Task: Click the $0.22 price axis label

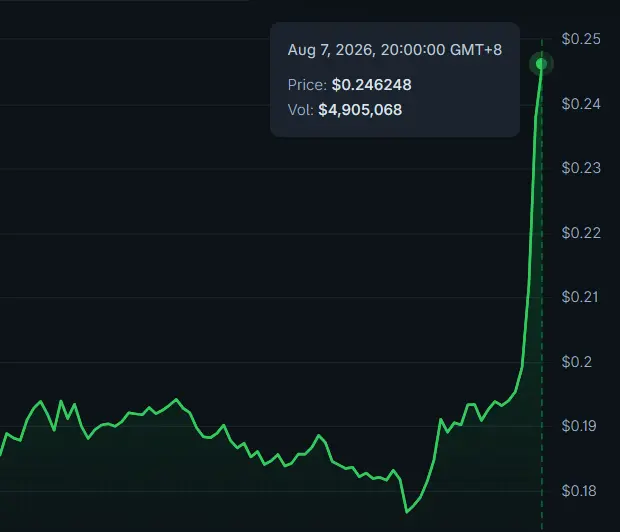Action: point(581,233)
